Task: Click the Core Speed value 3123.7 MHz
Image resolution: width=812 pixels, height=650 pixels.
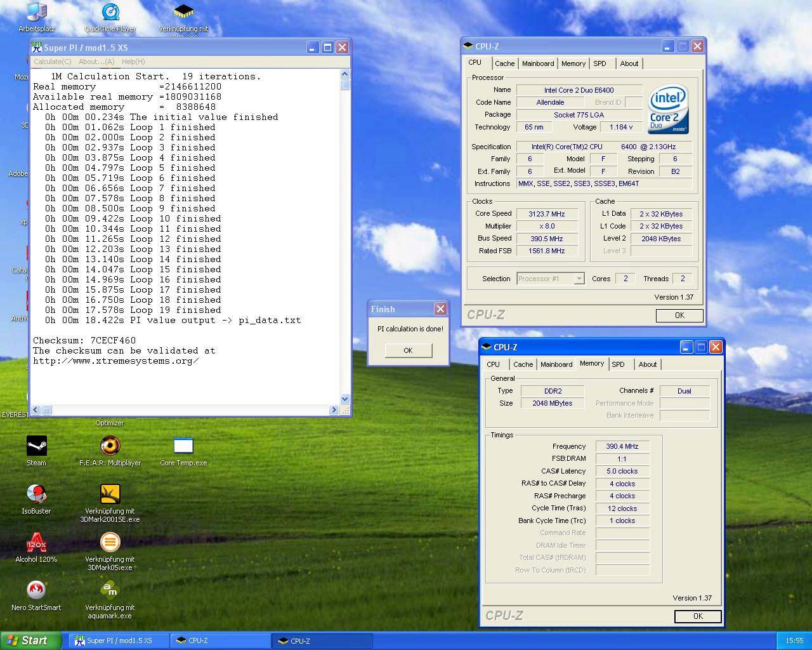Action: click(547, 214)
